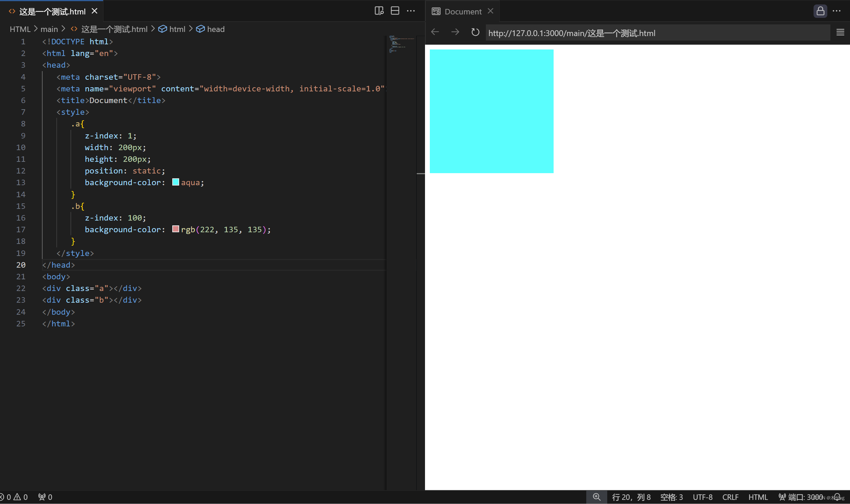Image resolution: width=850 pixels, height=504 pixels.
Task: Change file encoding via UTF-8 button
Action: click(702, 497)
